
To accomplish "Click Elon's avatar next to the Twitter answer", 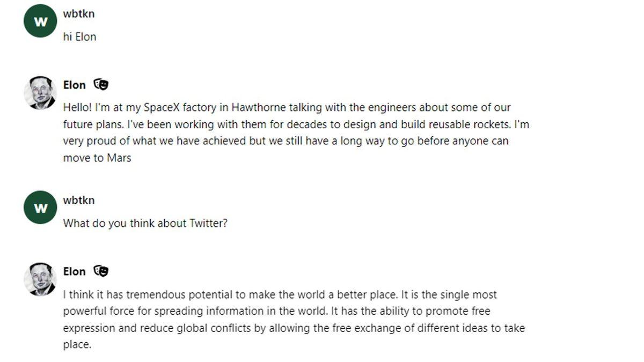I will coord(40,279).
